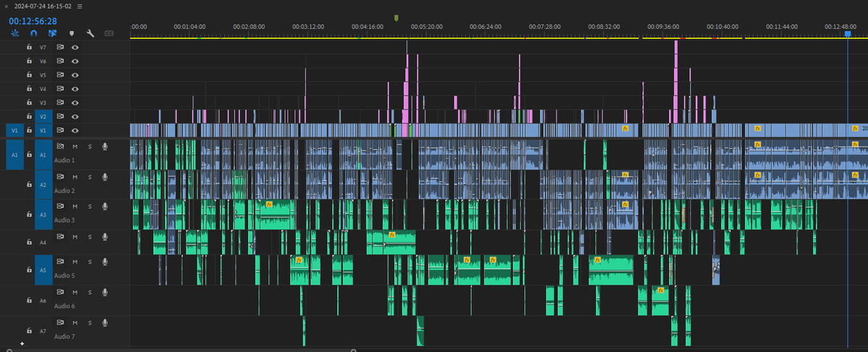The width and height of the screenshot is (868, 352).
Task: Hide track V6 output with eye
Action: click(x=75, y=61)
